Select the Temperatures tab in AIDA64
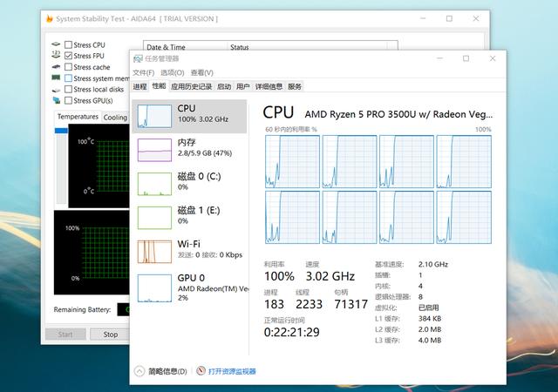This screenshot has width=558, height=392. coord(78,117)
